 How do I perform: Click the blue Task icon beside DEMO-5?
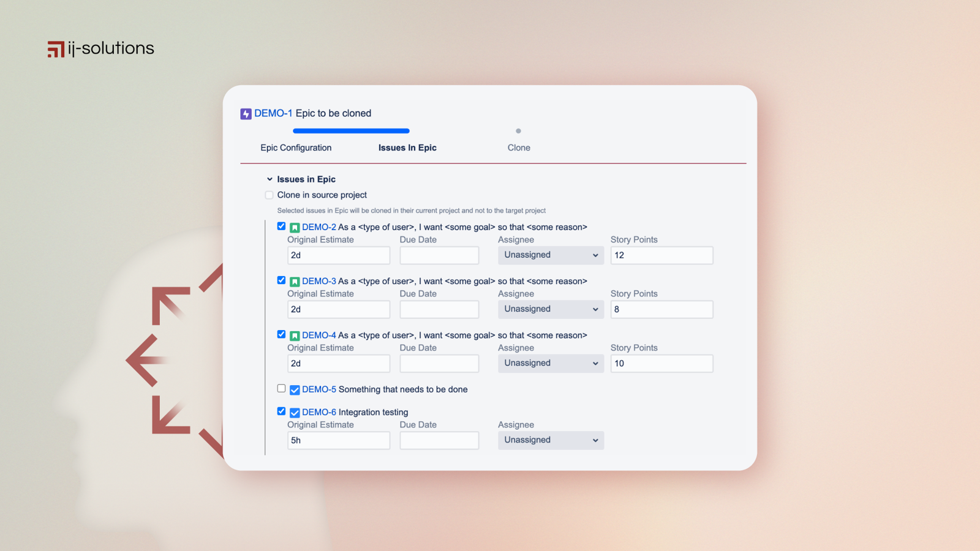295,389
